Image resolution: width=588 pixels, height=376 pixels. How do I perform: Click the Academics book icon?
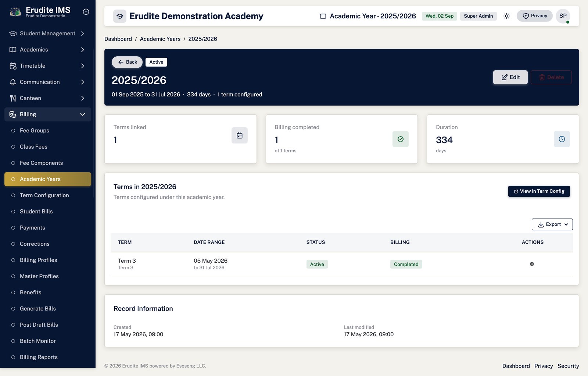pos(13,50)
